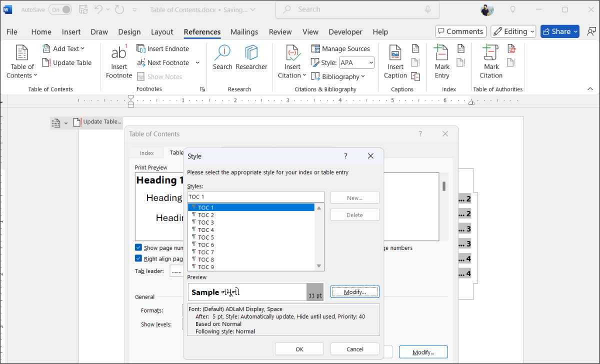Click Insert Citation
The width and height of the screenshot is (600, 364).
[x=292, y=62]
